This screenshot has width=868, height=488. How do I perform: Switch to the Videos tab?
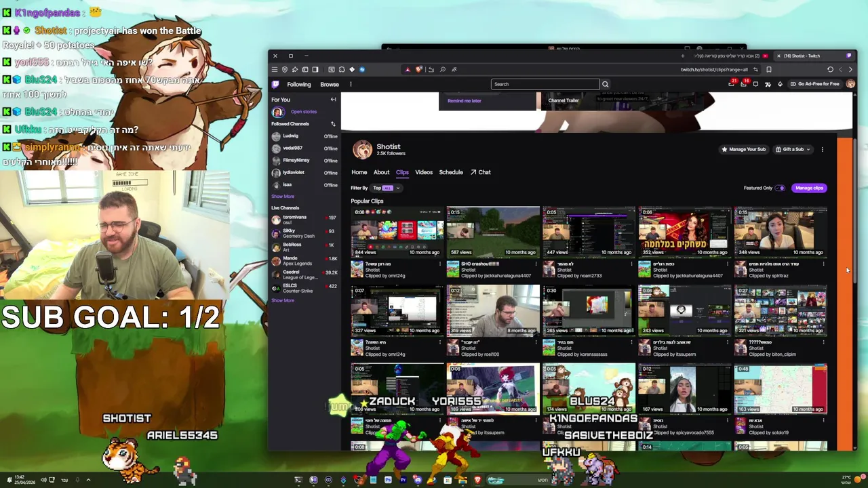coord(424,172)
